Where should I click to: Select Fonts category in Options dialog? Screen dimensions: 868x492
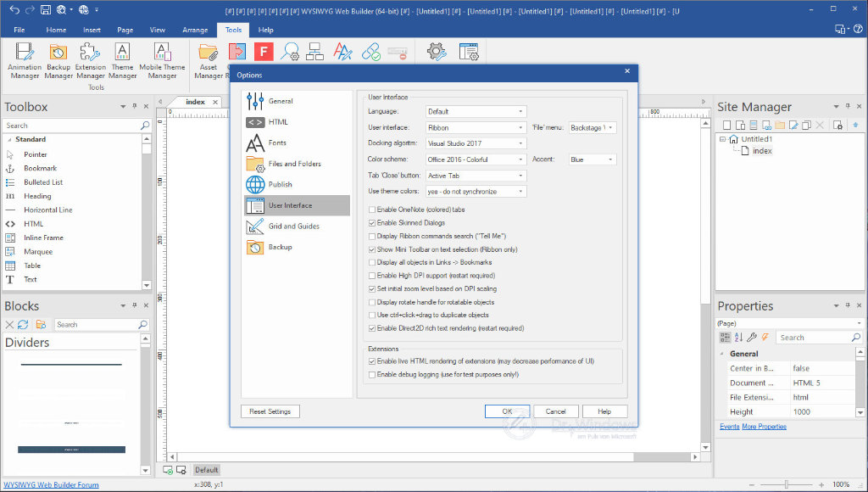(x=298, y=143)
